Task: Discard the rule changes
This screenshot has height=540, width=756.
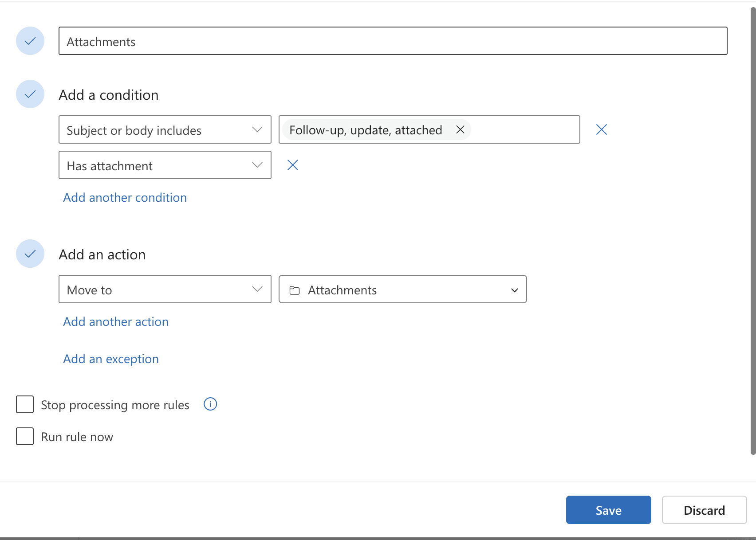Action: (704, 510)
